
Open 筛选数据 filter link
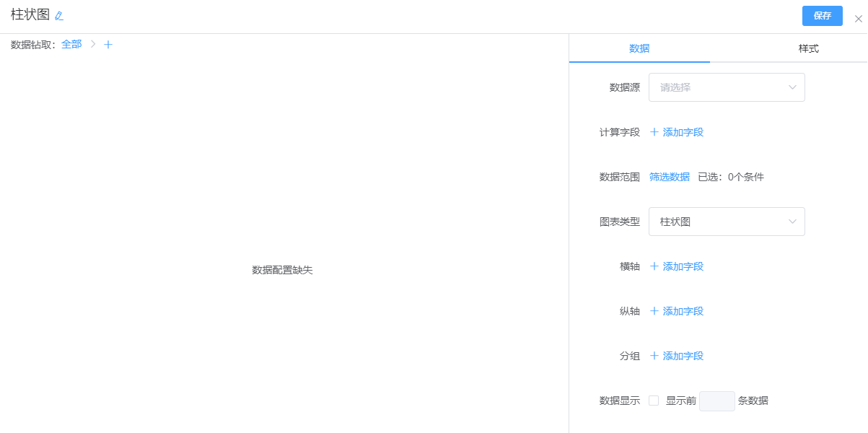point(670,177)
